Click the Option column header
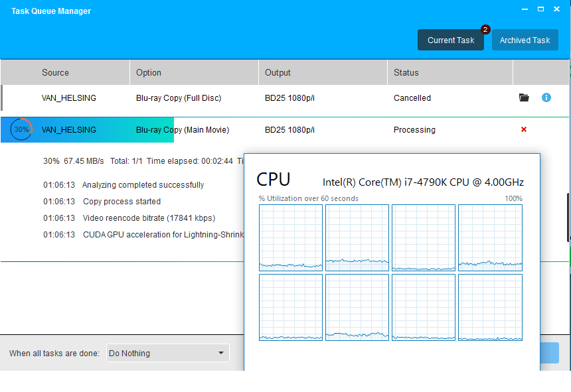The height and width of the screenshot is (392, 571). point(149,72)
